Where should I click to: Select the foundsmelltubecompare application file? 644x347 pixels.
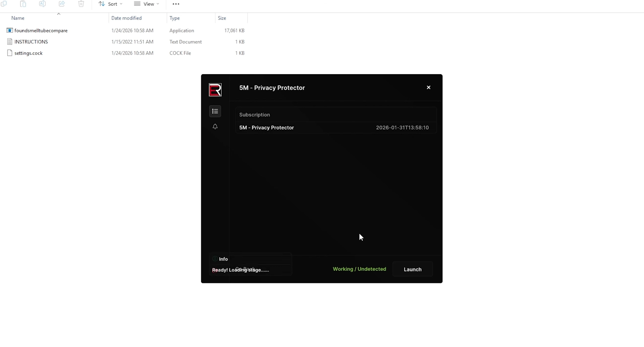(x=41, y=30)
